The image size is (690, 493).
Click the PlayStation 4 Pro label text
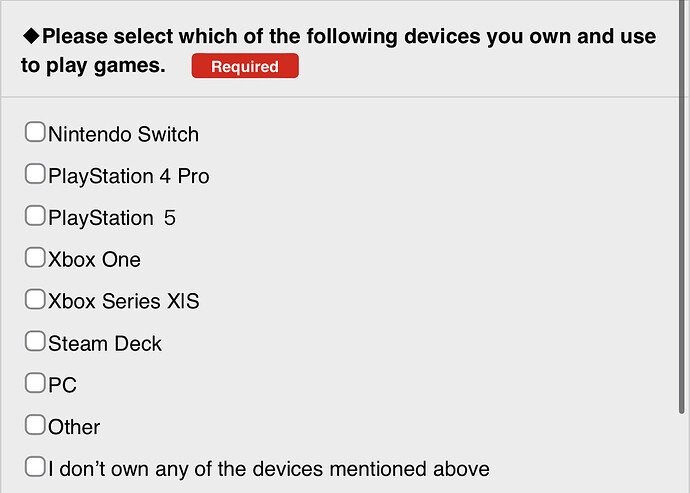click(x=128, y=177)
